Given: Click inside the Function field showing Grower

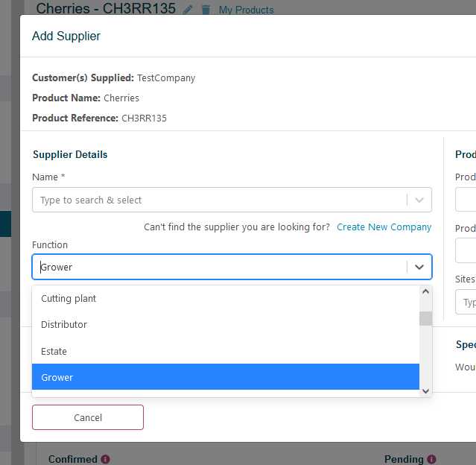Looking at the screenshot, I should (x=220, y=267).
